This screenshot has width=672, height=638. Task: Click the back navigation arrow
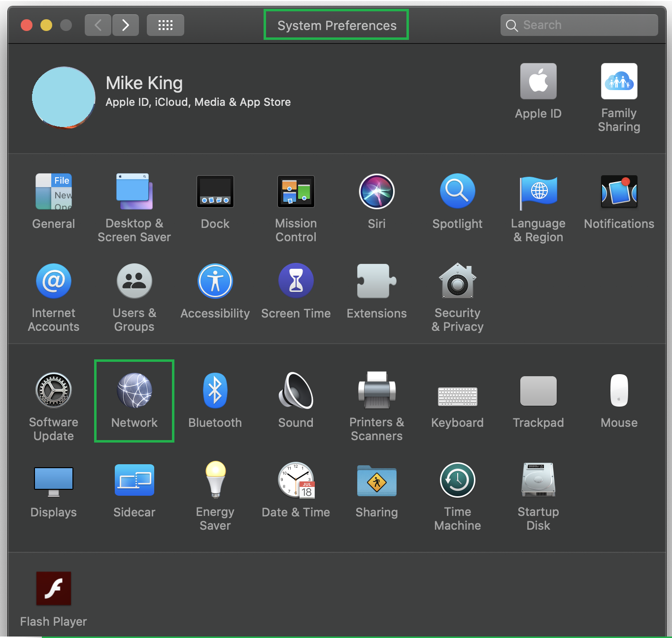98,25
